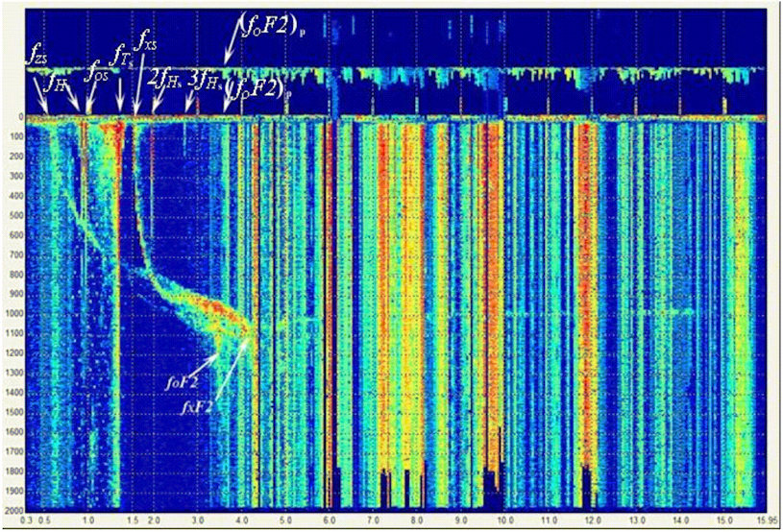Select the 900 range tick label
Image resolution: width=783 pixels, height=532 pixels.
click(15, 294)
